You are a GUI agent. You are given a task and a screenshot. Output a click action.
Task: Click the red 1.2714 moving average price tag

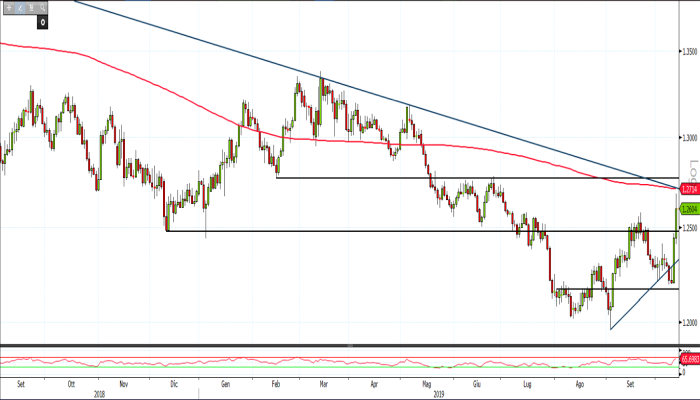coord(688,188)
